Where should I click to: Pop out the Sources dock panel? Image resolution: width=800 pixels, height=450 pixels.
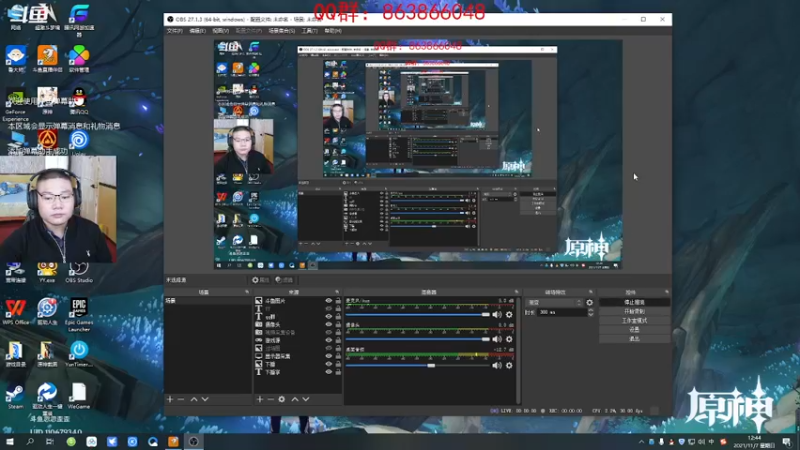337,292
